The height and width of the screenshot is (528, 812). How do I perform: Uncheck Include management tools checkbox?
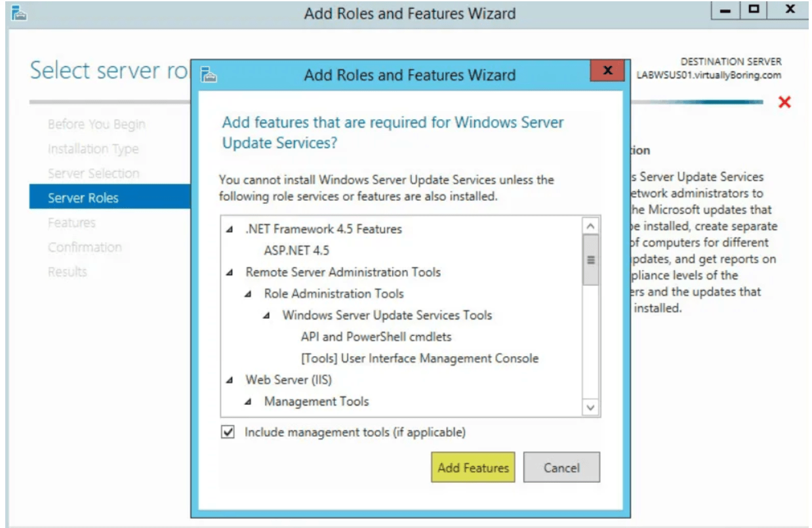click(x=228, y=432)
